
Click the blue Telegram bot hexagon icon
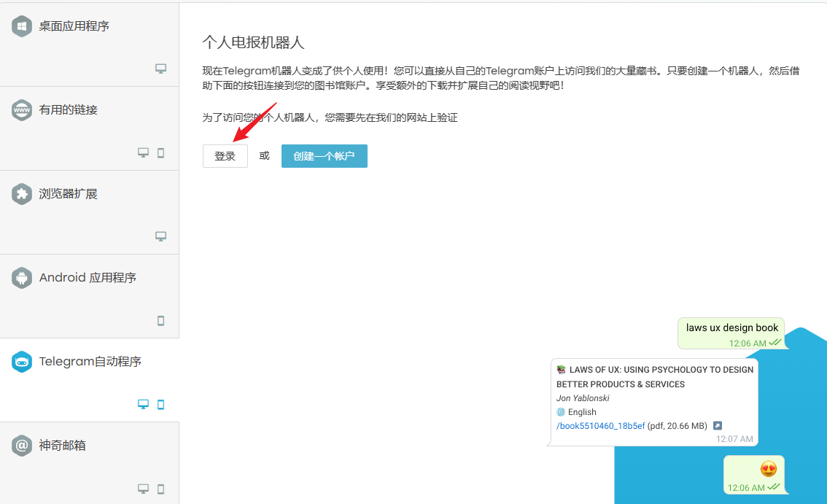(x=22, y=362)
